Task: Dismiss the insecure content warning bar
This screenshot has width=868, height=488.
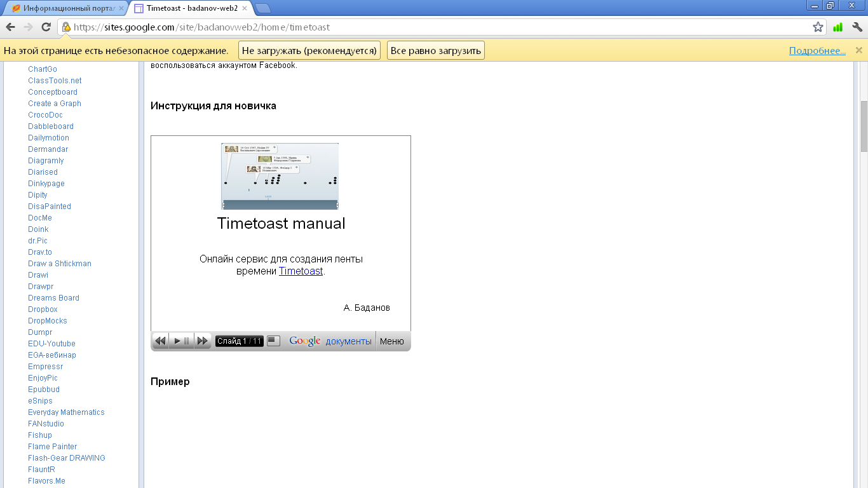Action: point(858,50)
